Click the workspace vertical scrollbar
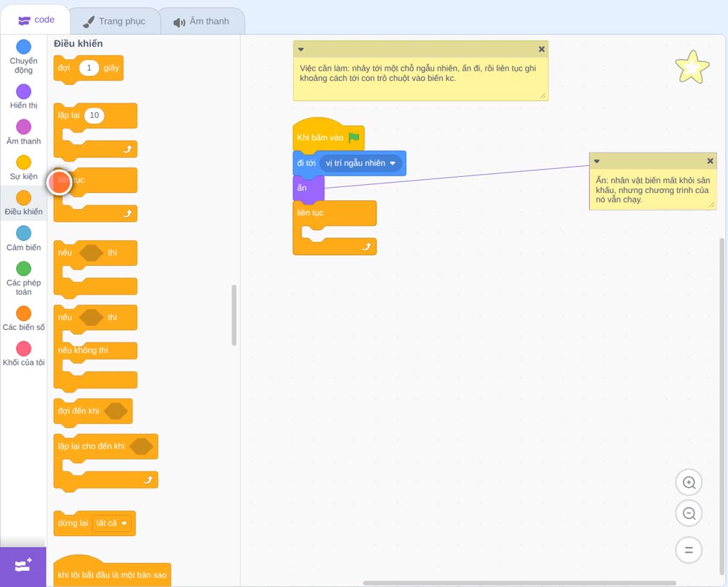This screenshot has width=728, height=587. (x=722, y=406)
